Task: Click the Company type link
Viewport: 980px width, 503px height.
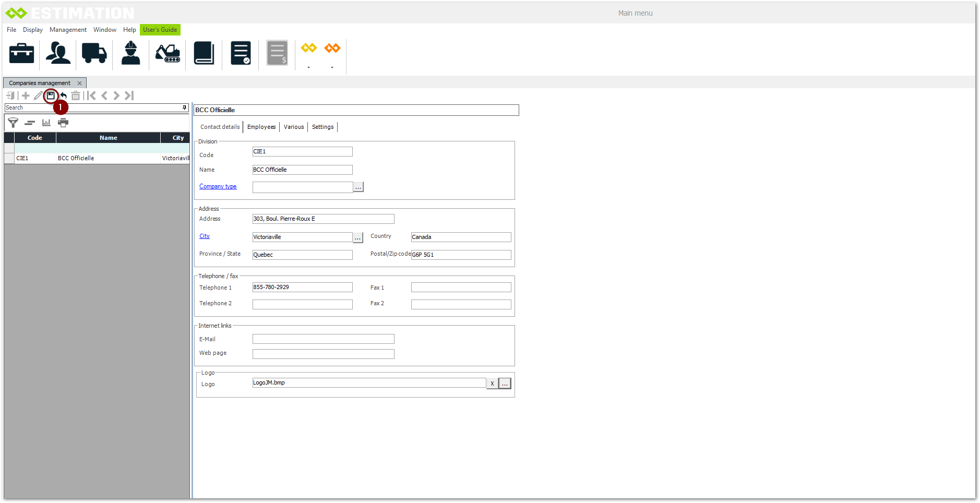Action: (x=218, y=186)
